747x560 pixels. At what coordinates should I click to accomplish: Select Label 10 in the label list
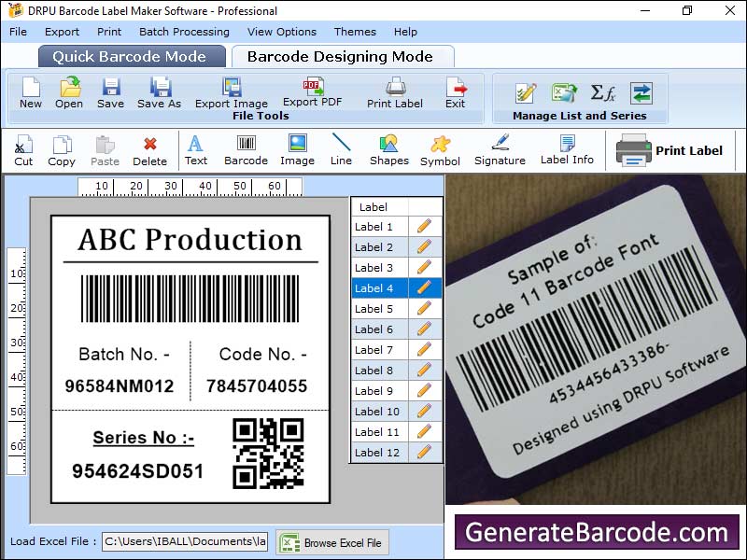point(378,412)
